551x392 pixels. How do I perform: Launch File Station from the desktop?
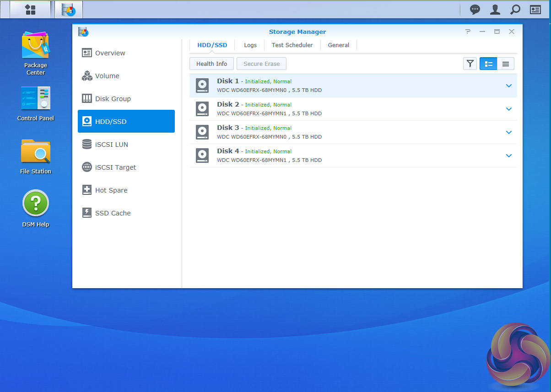click(x=36, y=152)
